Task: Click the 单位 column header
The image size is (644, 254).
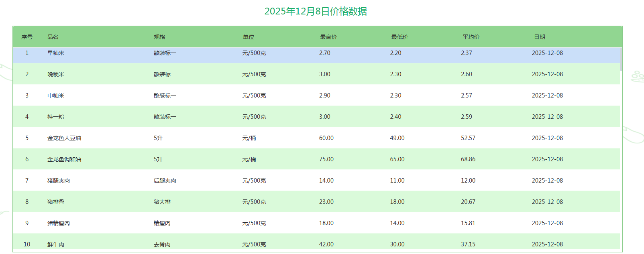Action: pyautogui.click(x=248, y=37)
